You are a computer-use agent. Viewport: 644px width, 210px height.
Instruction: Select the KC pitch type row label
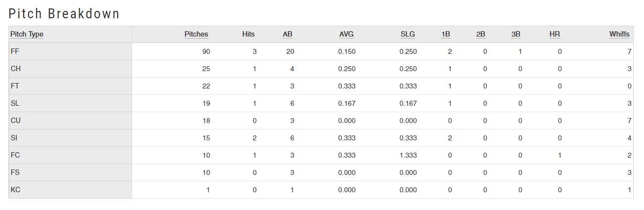[70, 190]
